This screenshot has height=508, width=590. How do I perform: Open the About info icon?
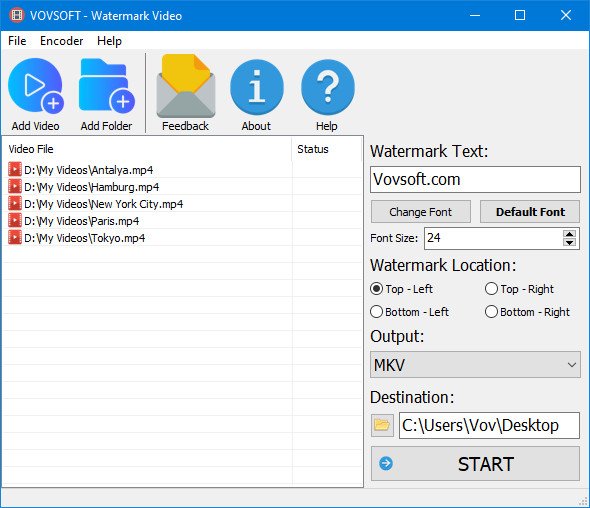pyautogui.click(x=257, y=87)
